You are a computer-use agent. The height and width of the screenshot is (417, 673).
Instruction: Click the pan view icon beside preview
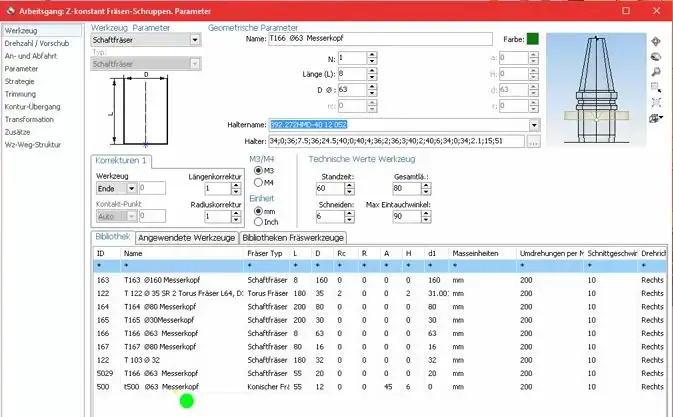pos(656,41)
